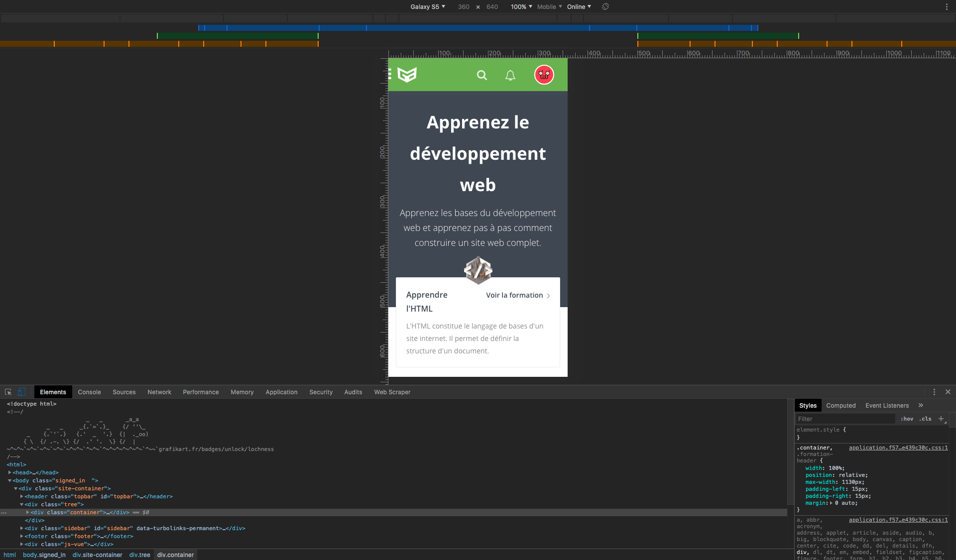Click the inspect element picker icon
The width and height of the screenshot is (956, 560).
(x=8, y=392)
